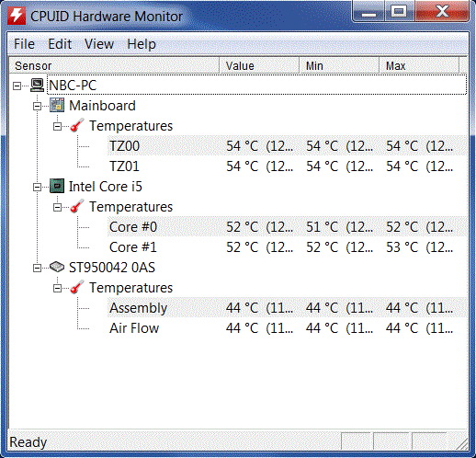Click the Value column header
The height and width of the screenshot is (458, 476).
(x=259, y=65)
